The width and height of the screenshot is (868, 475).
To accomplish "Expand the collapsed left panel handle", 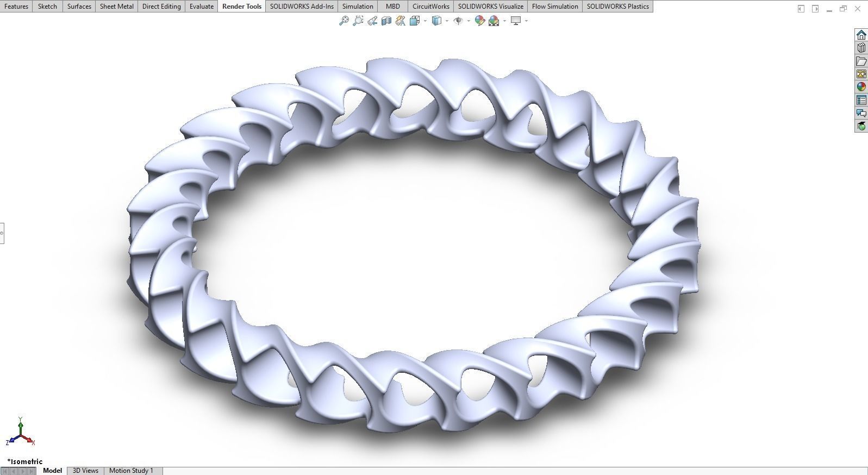I will click(2, 233).
